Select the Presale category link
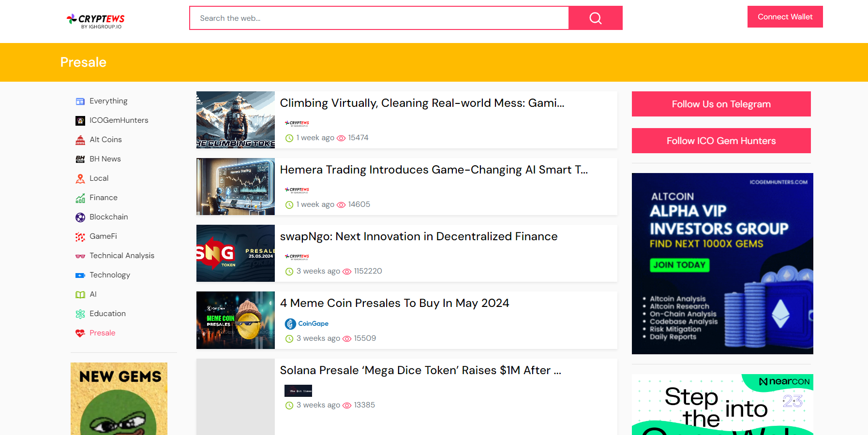The width and height of the screenshot is (868, 435). 103,333
